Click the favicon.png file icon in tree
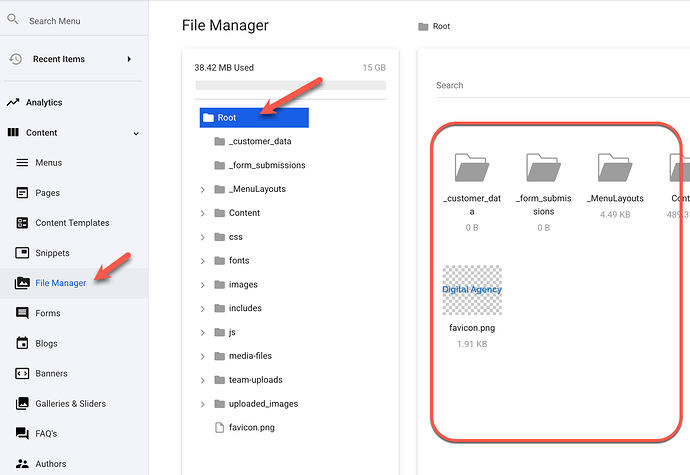This screenshot has width=690, height=475. pyautogui.click(x=219, y=427)
